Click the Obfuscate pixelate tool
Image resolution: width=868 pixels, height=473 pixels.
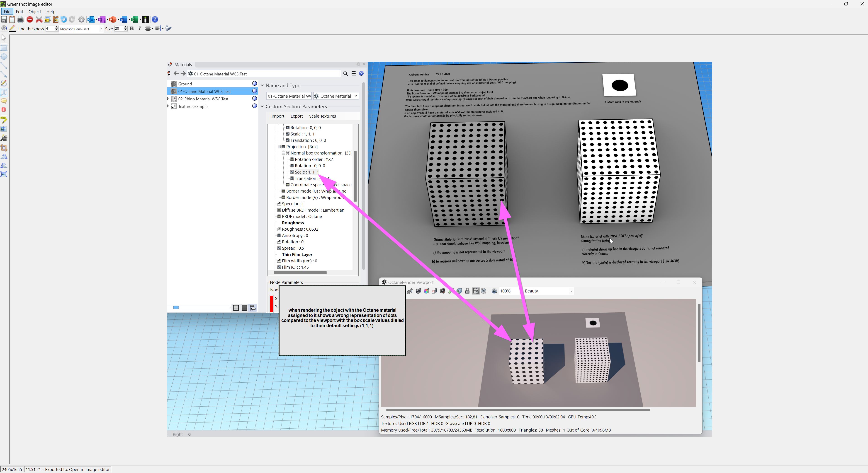pyautogui.click(x=4, y=129)
